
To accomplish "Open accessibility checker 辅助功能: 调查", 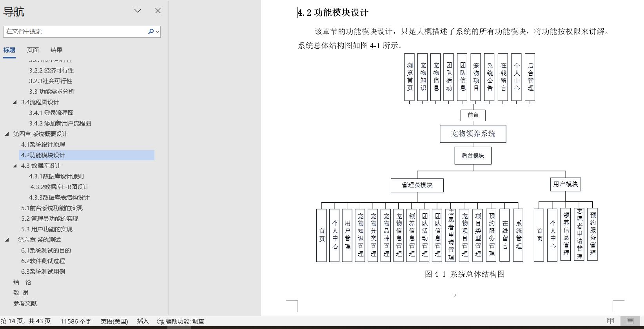I will [x=181, y=321].
